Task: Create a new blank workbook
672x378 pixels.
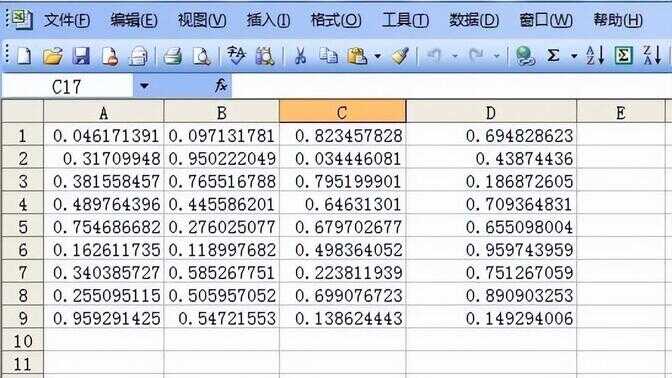Action: click(24, 56)
